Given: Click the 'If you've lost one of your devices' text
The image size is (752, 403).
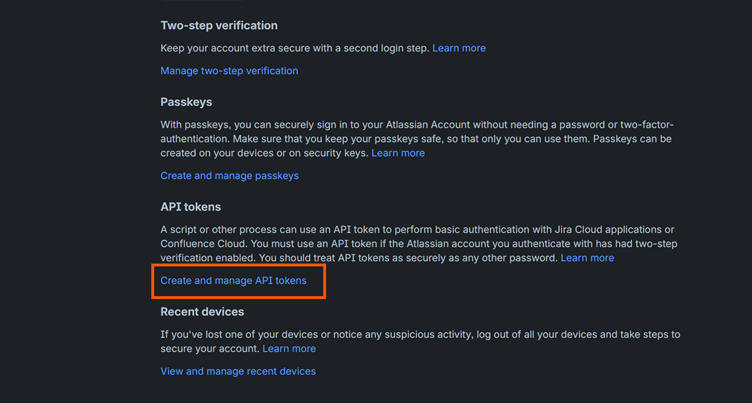Looking at the screenshot, I should [x=420, y=334].
